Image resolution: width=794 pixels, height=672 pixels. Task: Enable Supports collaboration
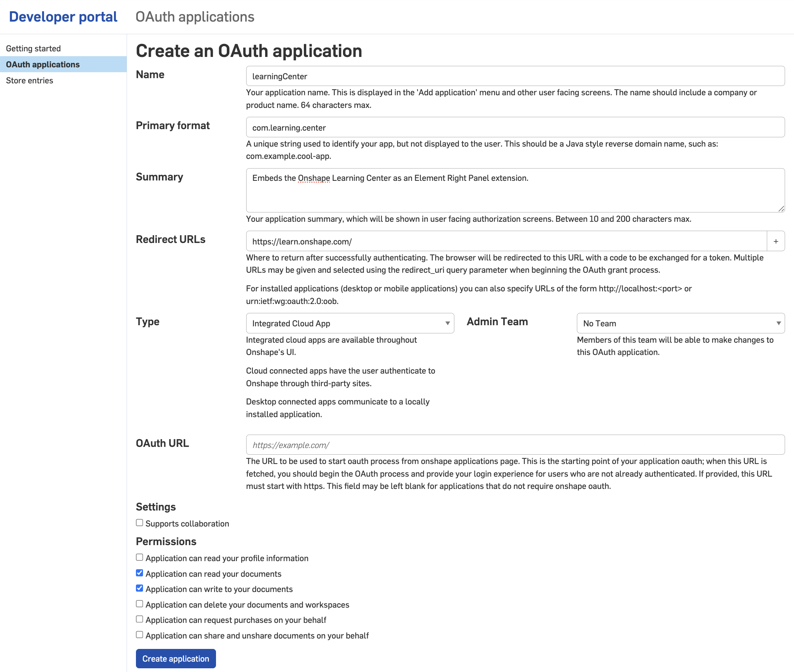click(x=139, y=522)
